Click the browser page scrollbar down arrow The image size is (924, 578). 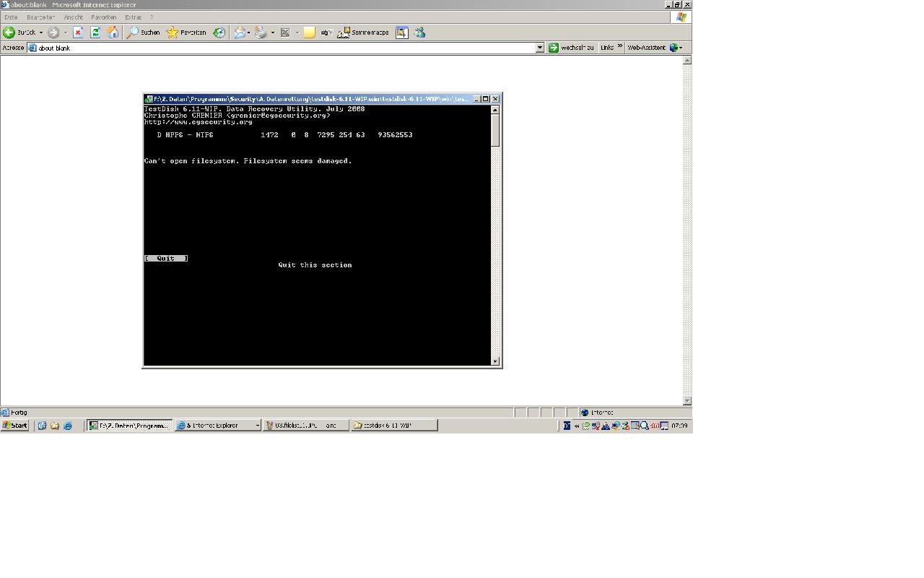[687, 401]
